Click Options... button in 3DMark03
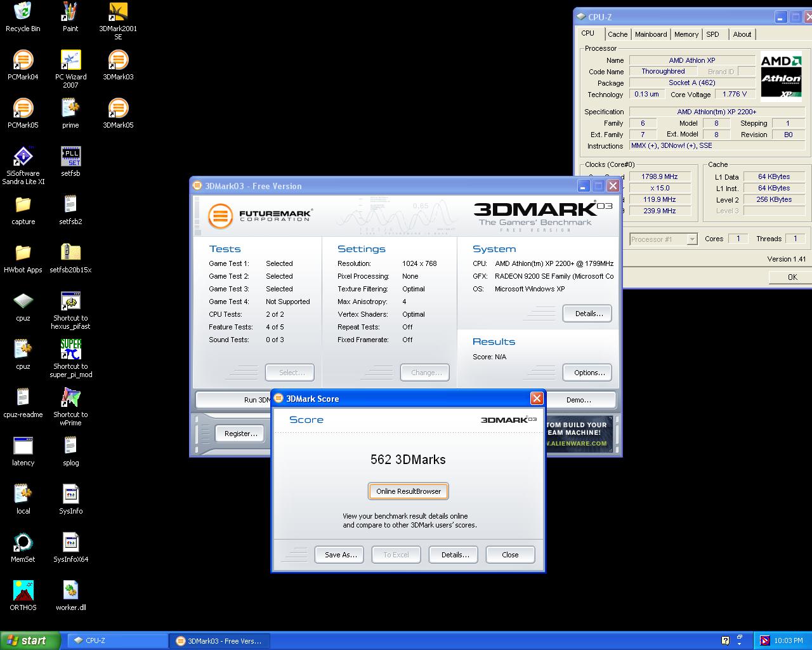The image size is (812, 650). point(587,373)
